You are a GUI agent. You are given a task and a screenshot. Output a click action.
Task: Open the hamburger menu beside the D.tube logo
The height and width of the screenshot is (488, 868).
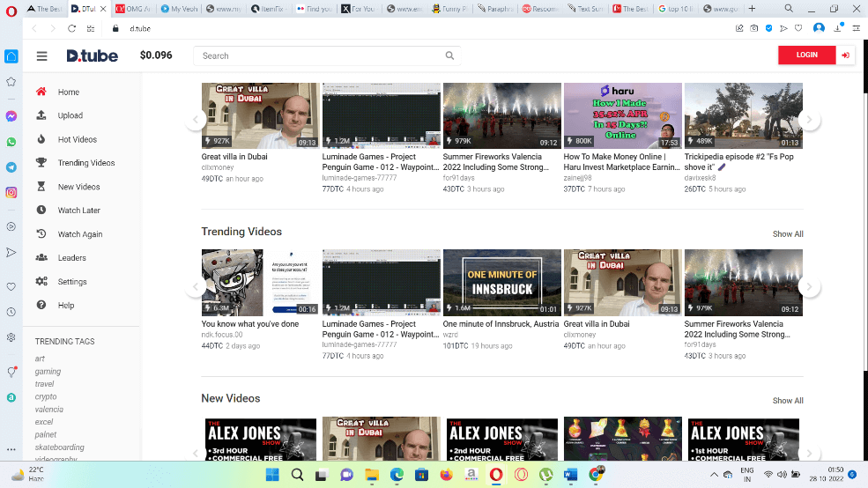(x=42, y=55)
